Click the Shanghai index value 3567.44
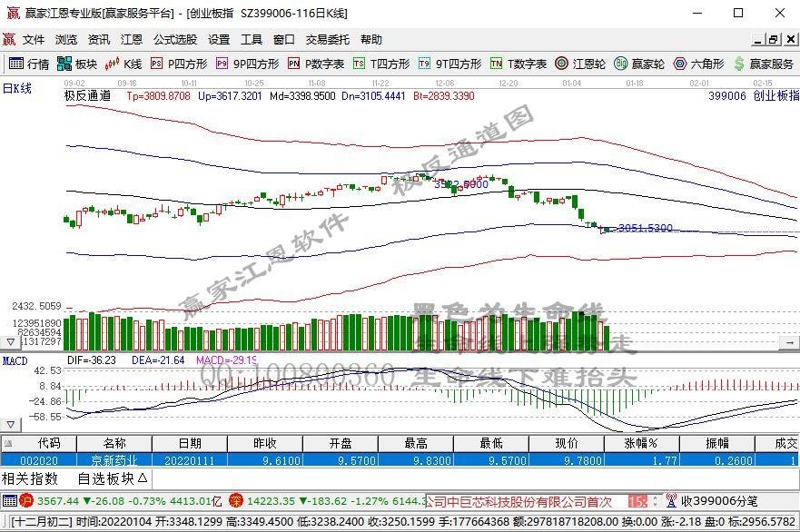 (57, 501)
